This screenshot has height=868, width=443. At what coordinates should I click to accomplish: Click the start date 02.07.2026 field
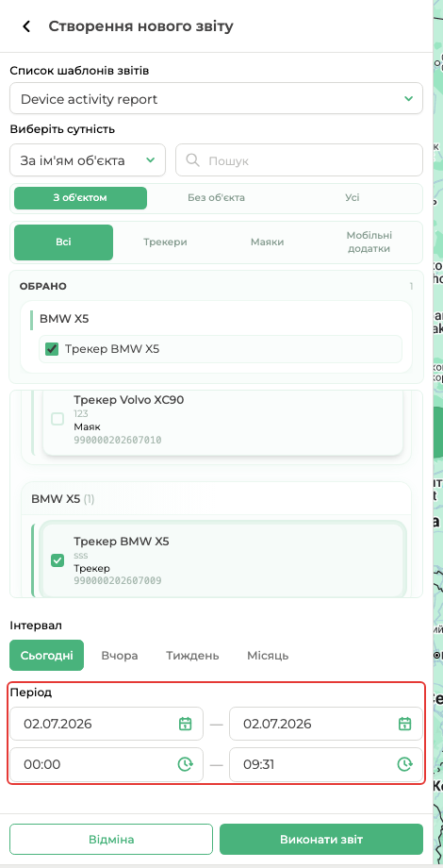tap(107, 724)
